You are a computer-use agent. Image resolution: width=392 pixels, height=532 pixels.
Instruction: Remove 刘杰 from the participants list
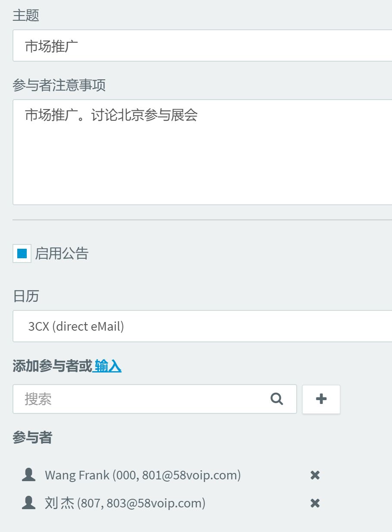tap(315, 503)
